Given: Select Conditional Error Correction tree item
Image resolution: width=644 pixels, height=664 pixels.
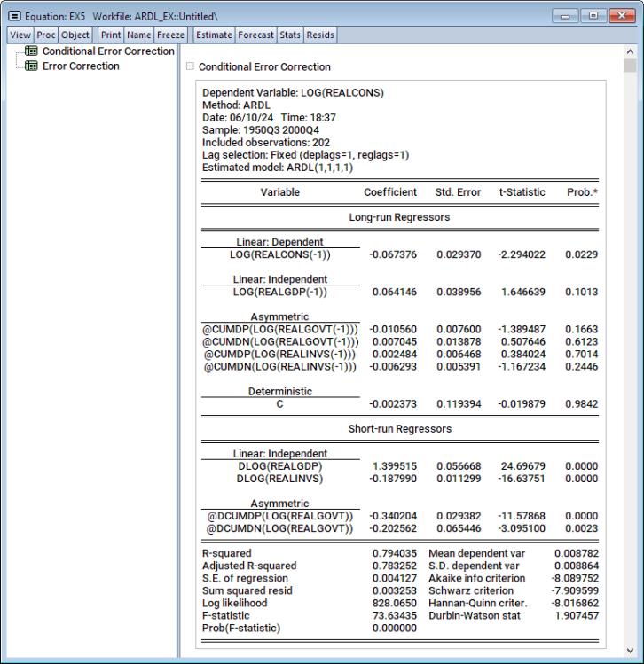Looking at the screenshot, I should [x=108, y=51].
